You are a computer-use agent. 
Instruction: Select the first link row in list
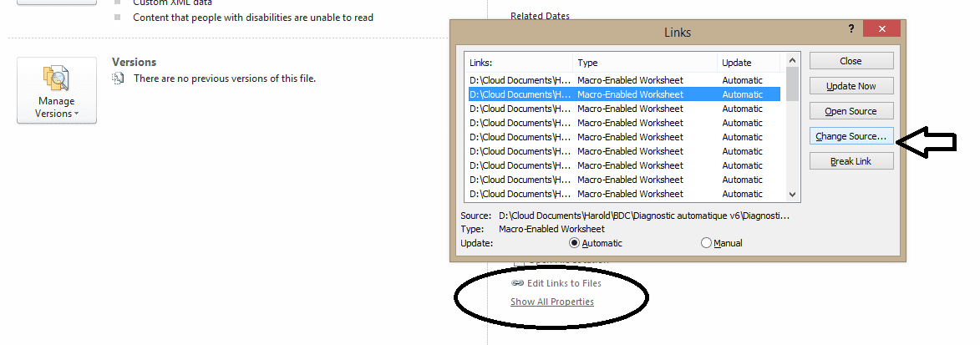[624, 80]
